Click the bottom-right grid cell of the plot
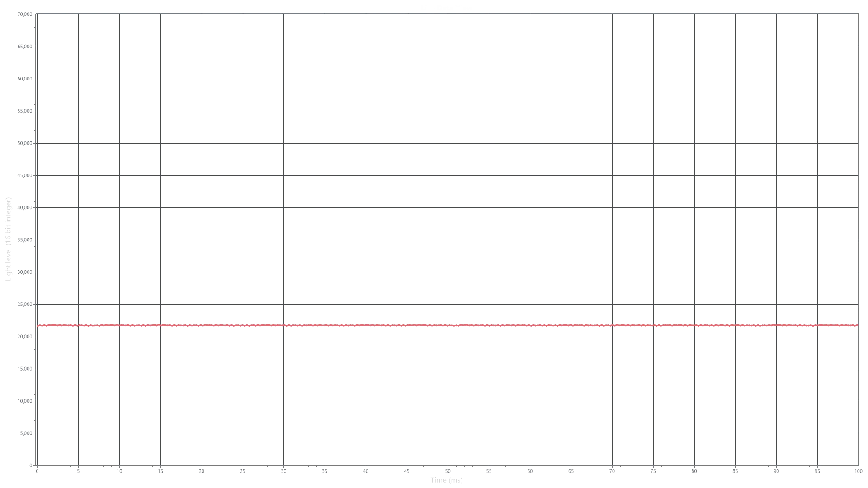This screenshot has width=868, height=488. tap(839, 448)
